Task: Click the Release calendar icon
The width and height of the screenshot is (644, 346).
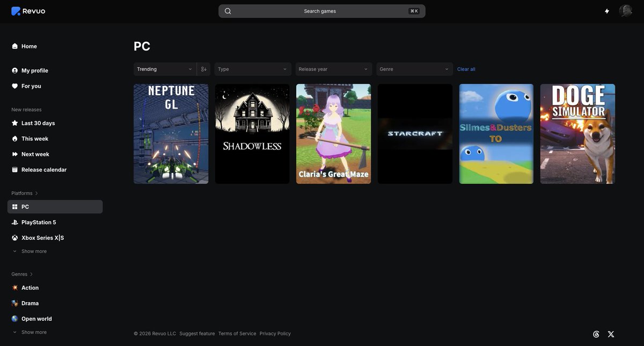Action: tap(14, 170)
